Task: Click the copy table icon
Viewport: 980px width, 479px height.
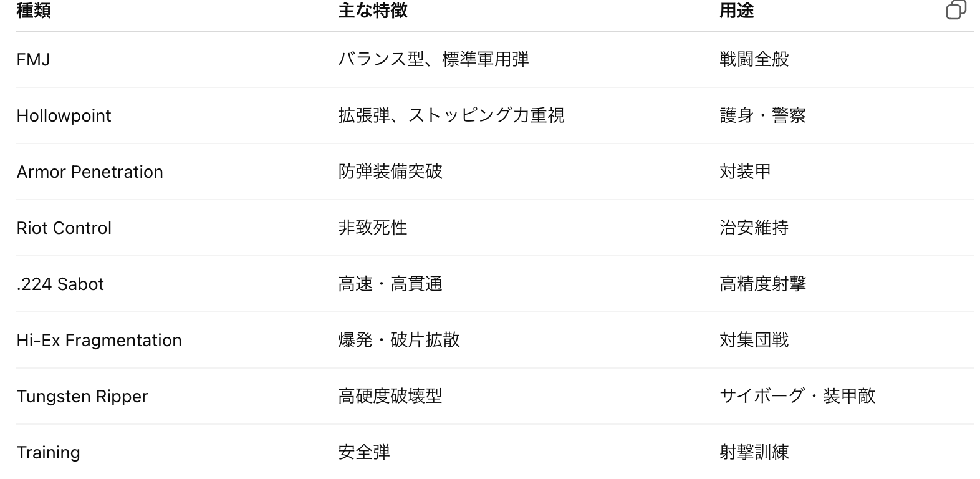Action: [x=956, y=10]
